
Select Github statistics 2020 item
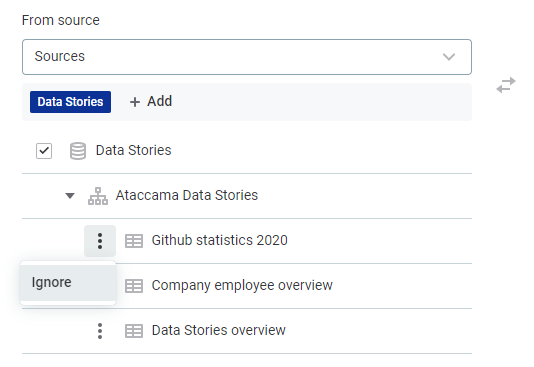coord(220,240)
